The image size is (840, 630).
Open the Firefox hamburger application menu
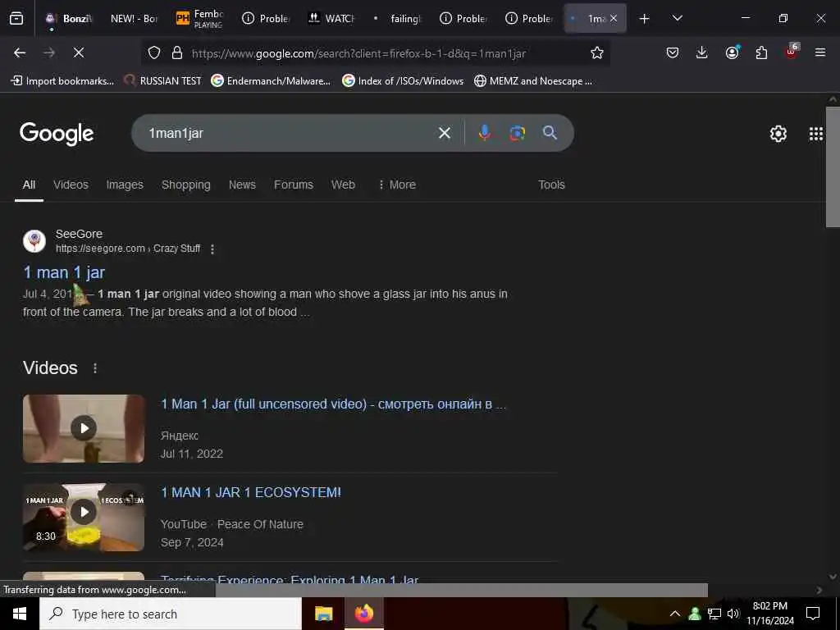(x=820, y=52)
